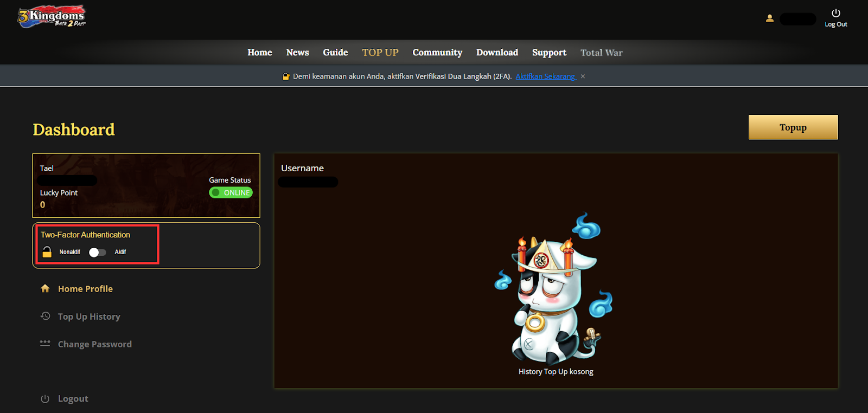Click the unlocked padlock icon beside Nonaktif

(x=47, y=251)
